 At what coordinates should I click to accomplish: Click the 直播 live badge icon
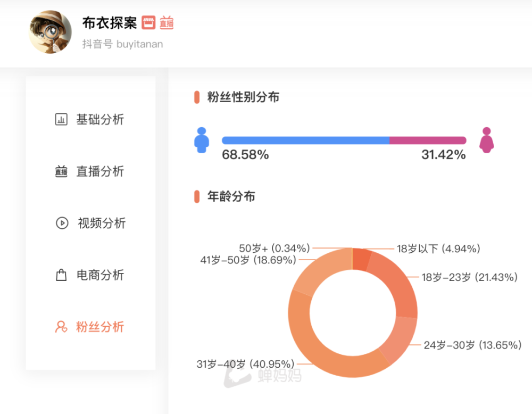tap(167, 23)
